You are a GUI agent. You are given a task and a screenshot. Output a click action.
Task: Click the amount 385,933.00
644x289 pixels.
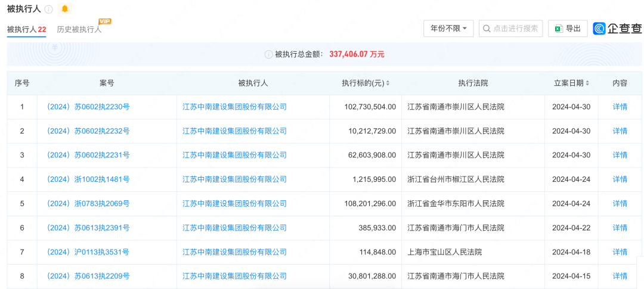[x=376, y=228]
